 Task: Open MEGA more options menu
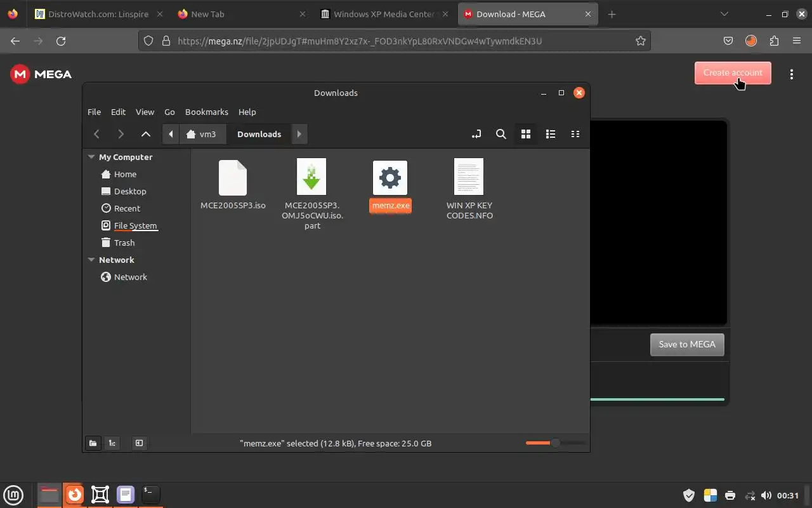tap(792, 74)
